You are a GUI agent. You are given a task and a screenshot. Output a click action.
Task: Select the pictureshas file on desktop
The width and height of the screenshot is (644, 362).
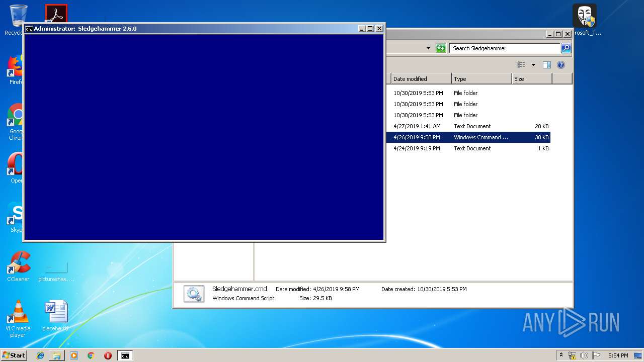(x=56, y=272)
